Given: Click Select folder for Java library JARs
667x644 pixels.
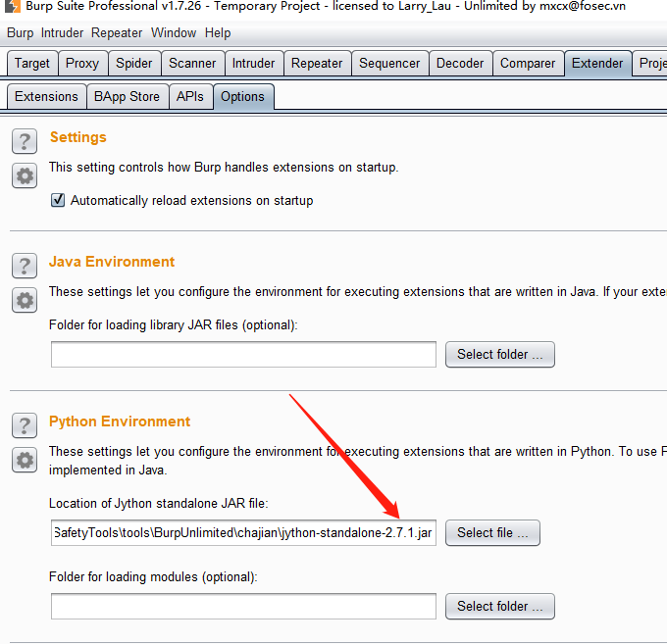Looking at the screenshot, I should (499, 355).
